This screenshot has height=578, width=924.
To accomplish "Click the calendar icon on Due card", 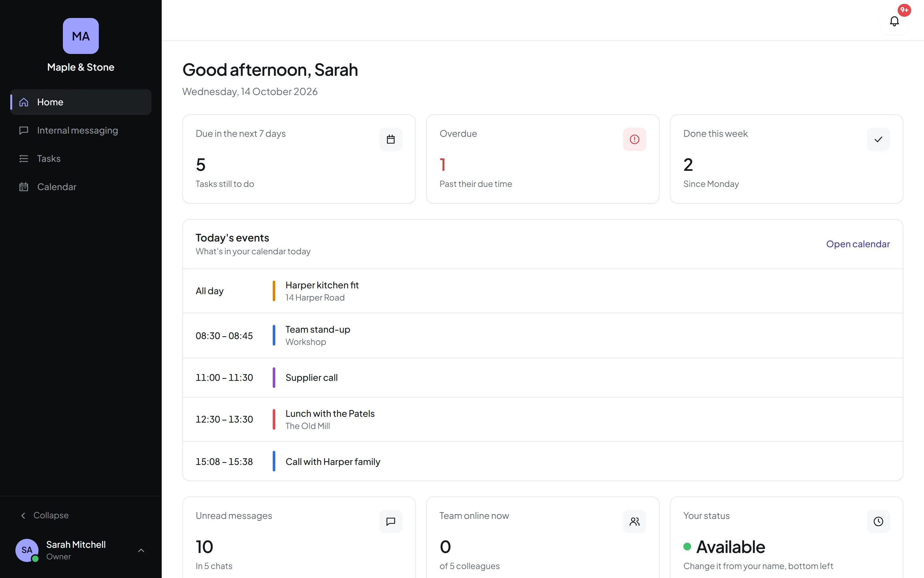I will 390,139.
